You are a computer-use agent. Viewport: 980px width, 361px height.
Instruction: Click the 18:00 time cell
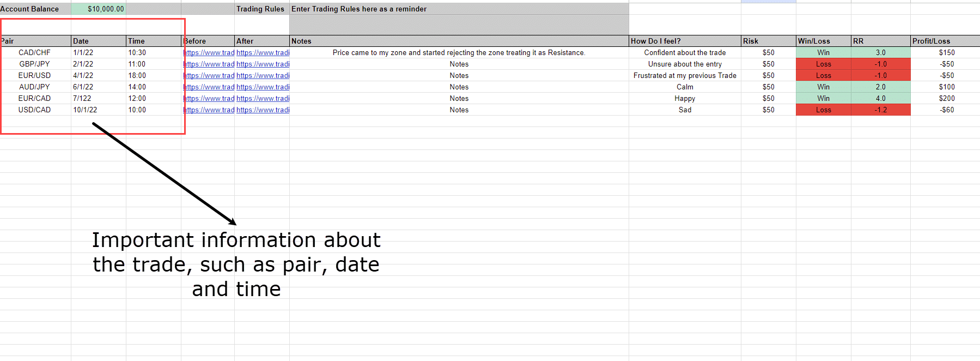point(137,76)
